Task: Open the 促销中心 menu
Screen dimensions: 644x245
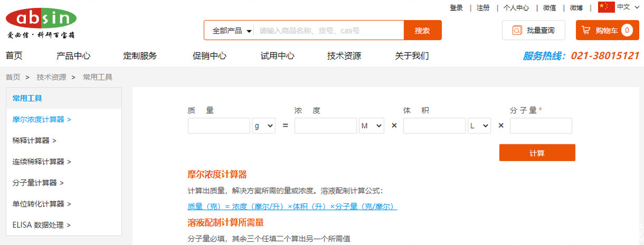Action: [210, 56]
